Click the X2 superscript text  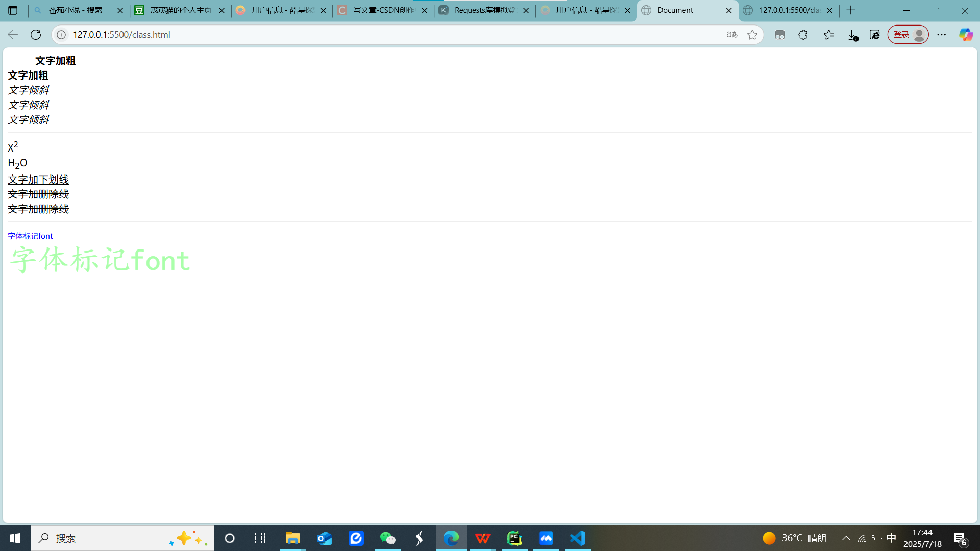click(x=13, y=146)
